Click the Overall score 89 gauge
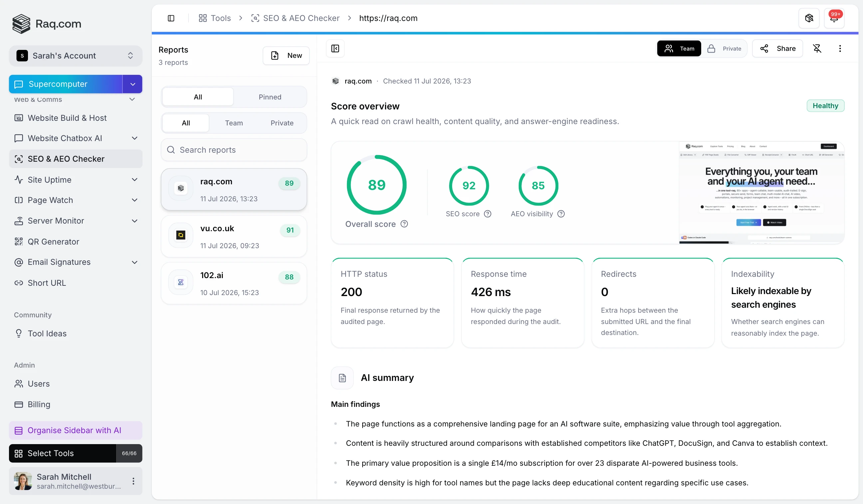Screen dimensions: 863x504 pos(376,185)
